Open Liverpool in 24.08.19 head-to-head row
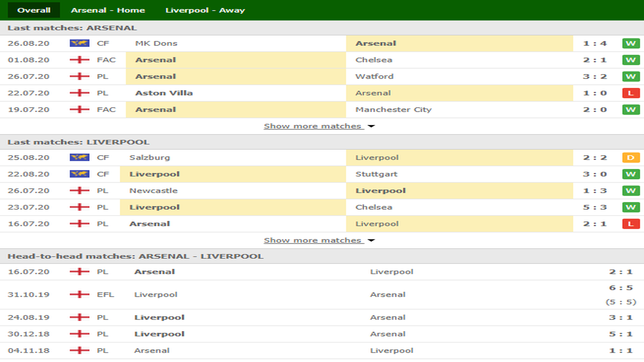The width and height of the screenshot is (644, 362). pyautogui.click(x=159, y=317)
